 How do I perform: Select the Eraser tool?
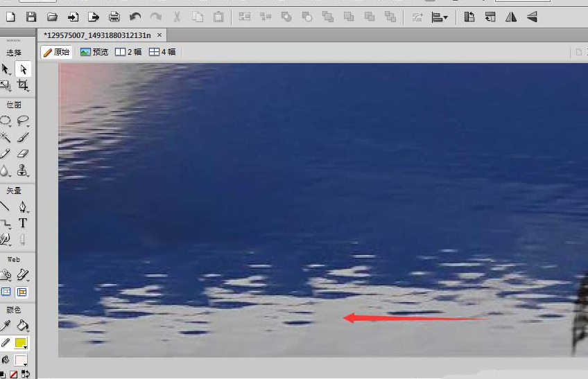point(23,154)
